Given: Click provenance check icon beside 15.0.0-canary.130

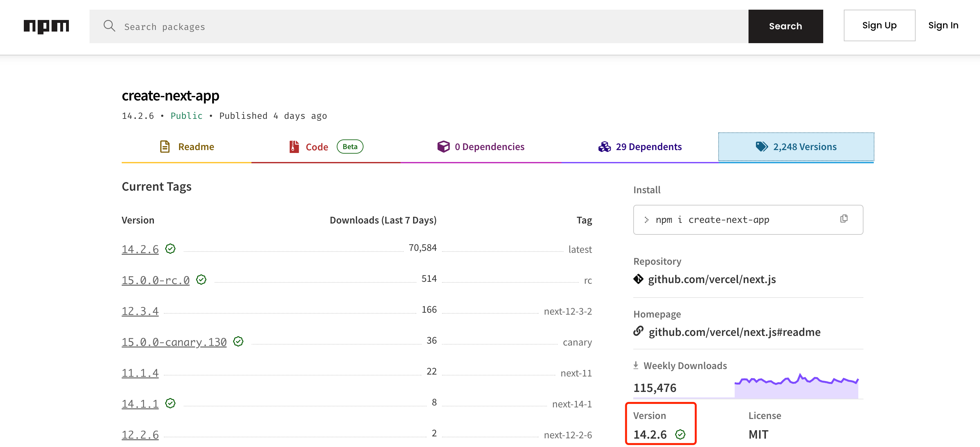Looking at the screenshot, I should click(238, 341).
